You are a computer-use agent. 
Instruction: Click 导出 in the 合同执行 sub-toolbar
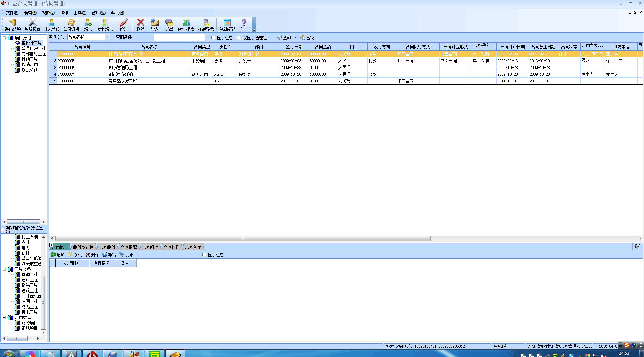pos(109,255)
